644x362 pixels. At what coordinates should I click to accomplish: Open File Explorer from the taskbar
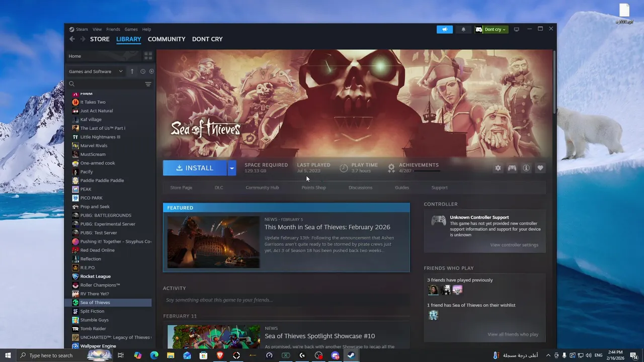pos(171,355)
